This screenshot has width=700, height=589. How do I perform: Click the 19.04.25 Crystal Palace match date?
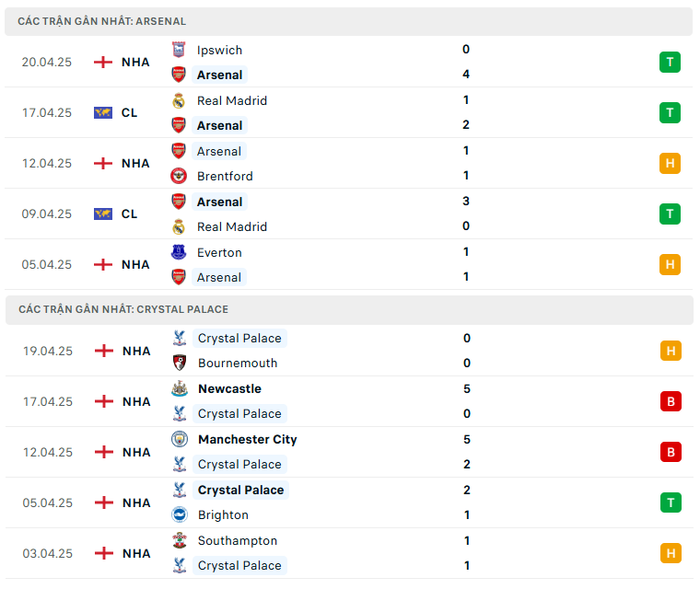tap(47, 351)
